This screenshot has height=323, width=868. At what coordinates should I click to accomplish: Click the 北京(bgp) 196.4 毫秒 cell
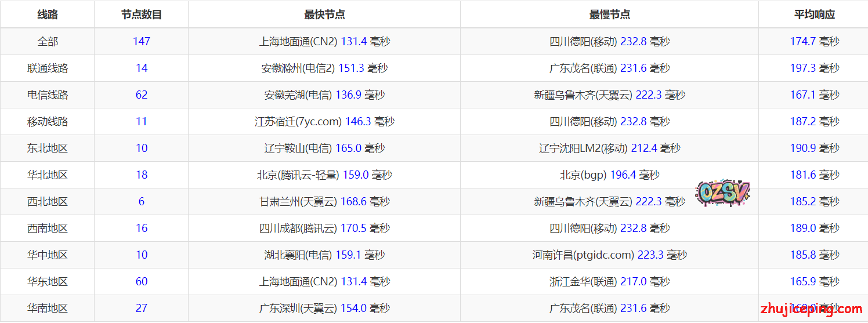point(609,175)
